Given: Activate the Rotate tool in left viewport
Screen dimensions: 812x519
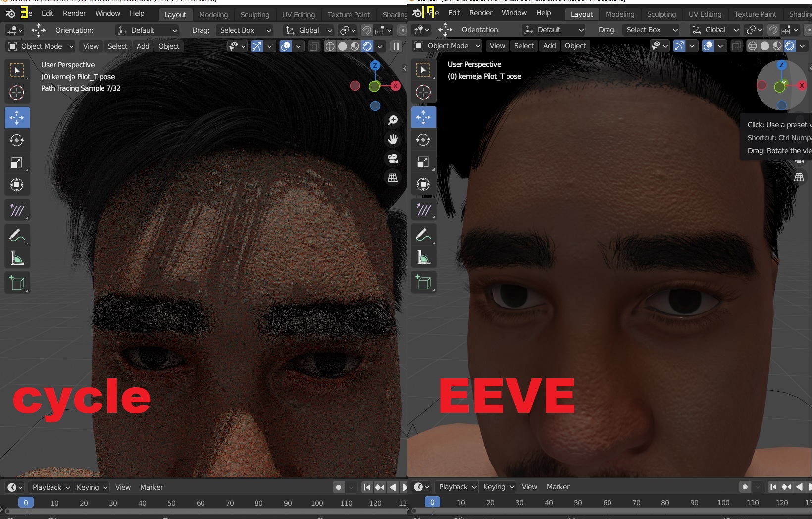Looking at the screenshot, I should click(x=17, y=140).
